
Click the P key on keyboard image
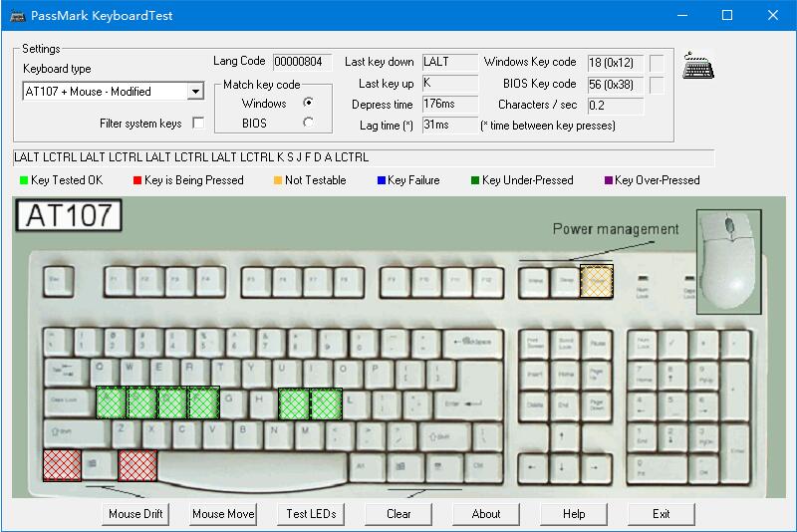pos(379,374)
